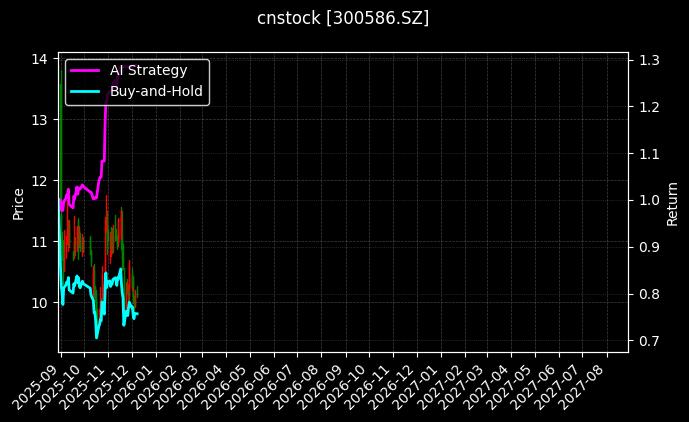Click the 2026-11 date label
This screenshot has width=689, height=422.
(368, 387)
